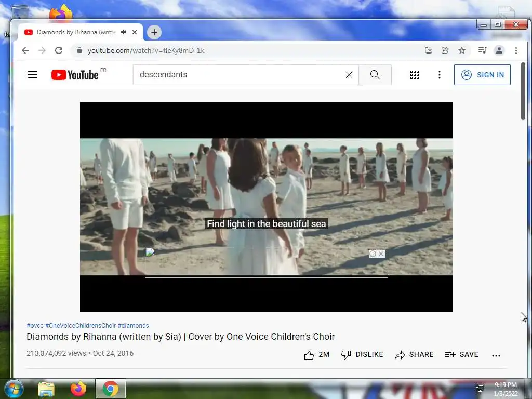Click the install app icon in address bar

[x=429, y=50]
